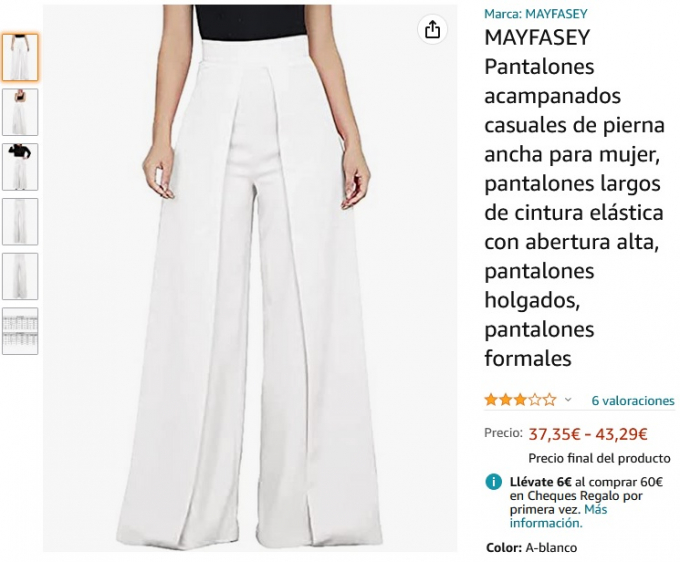
Task: Open the 6 valoraciones reviews link
Action: pos(633,400)
